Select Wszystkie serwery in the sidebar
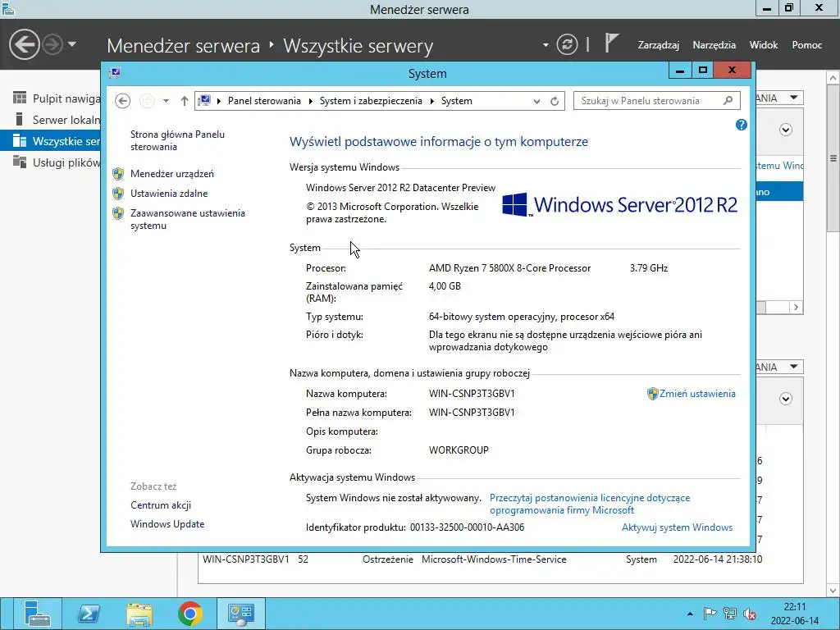The image size is (840, 630). [x=50, y=141]
